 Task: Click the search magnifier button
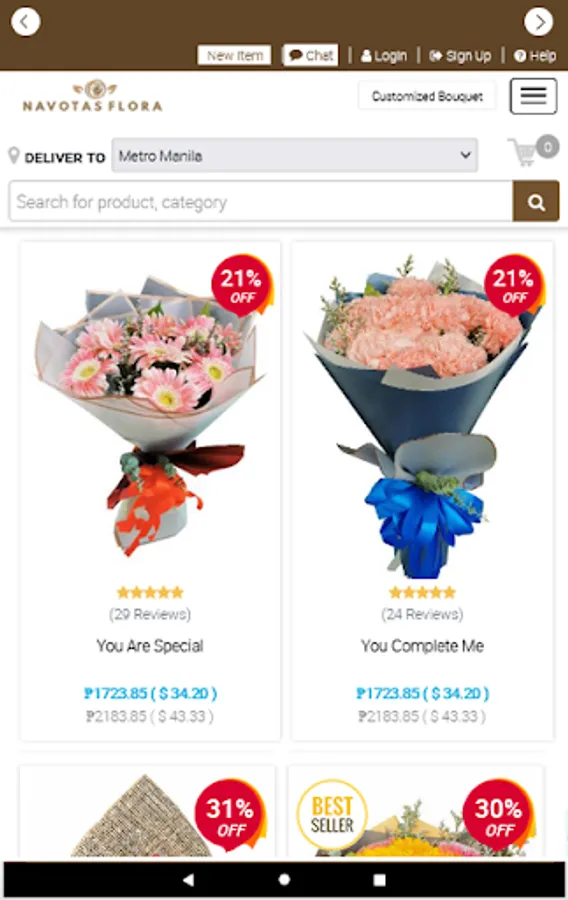point(536,201)
